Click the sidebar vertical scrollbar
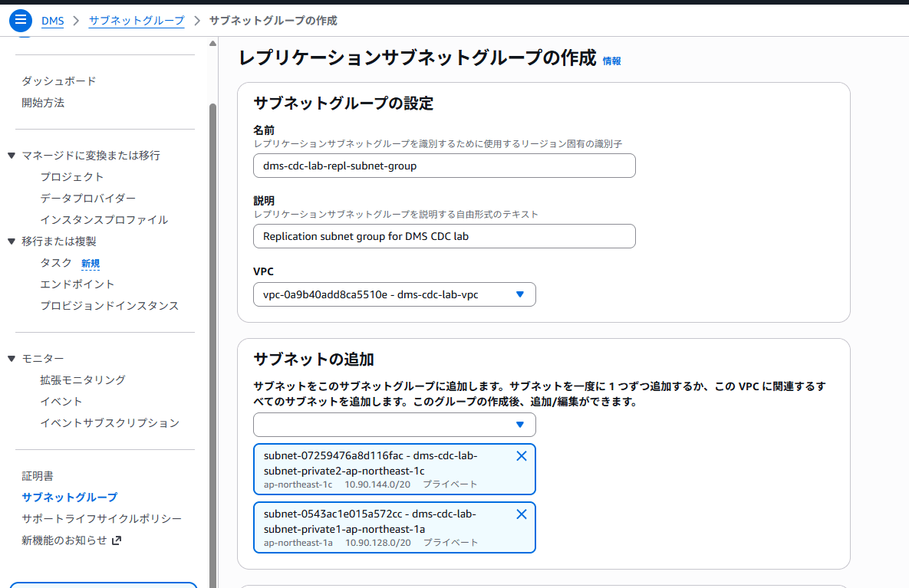 click(212, 345)
